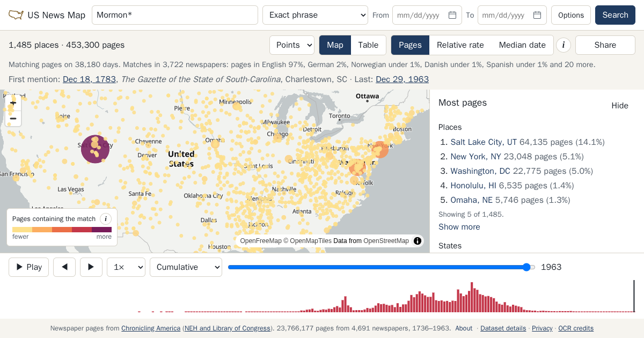Click the darkest swatch in the legend
Screen dimensions: 644x338
click(101, 230)
